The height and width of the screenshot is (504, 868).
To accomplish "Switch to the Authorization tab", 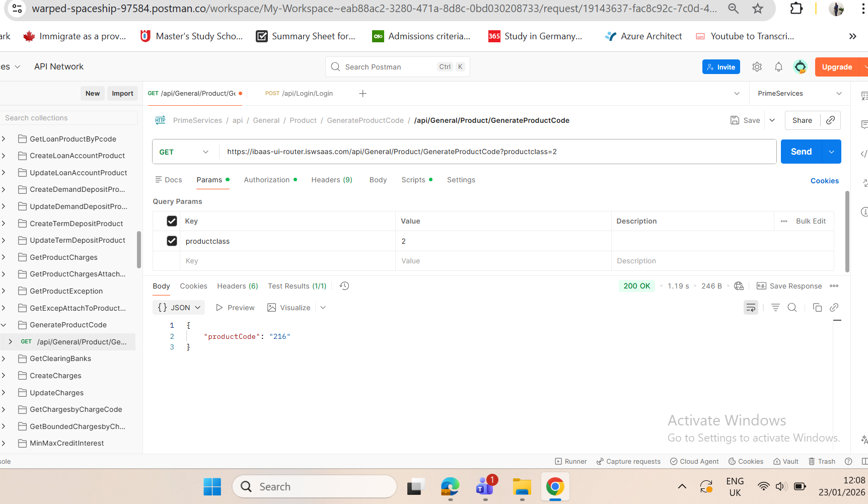I will point(267,180).
